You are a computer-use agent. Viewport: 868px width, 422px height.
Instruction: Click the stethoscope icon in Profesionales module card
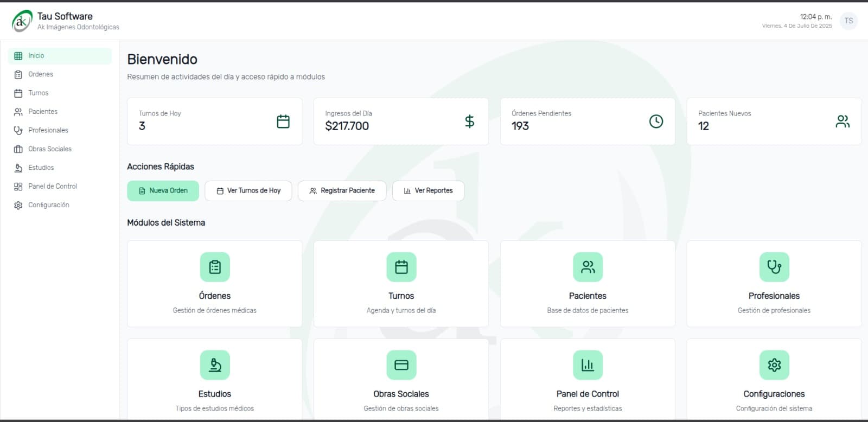coord(774,267)
